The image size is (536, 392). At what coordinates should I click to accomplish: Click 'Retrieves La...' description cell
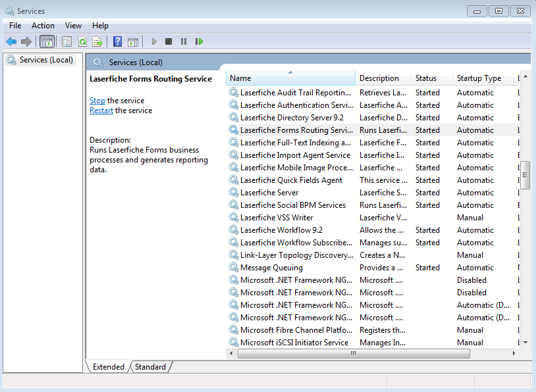pyautogui.click(x=383, y=93)
